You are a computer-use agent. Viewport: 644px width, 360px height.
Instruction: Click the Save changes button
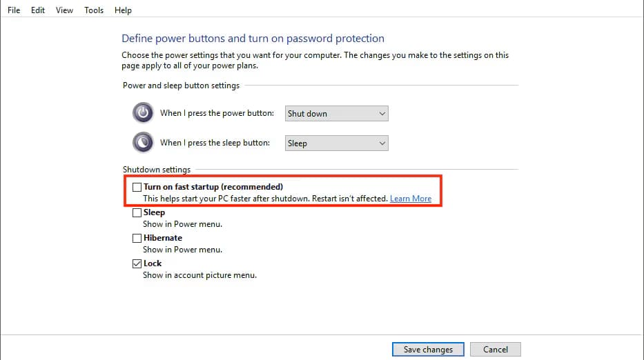click(428, 350)
